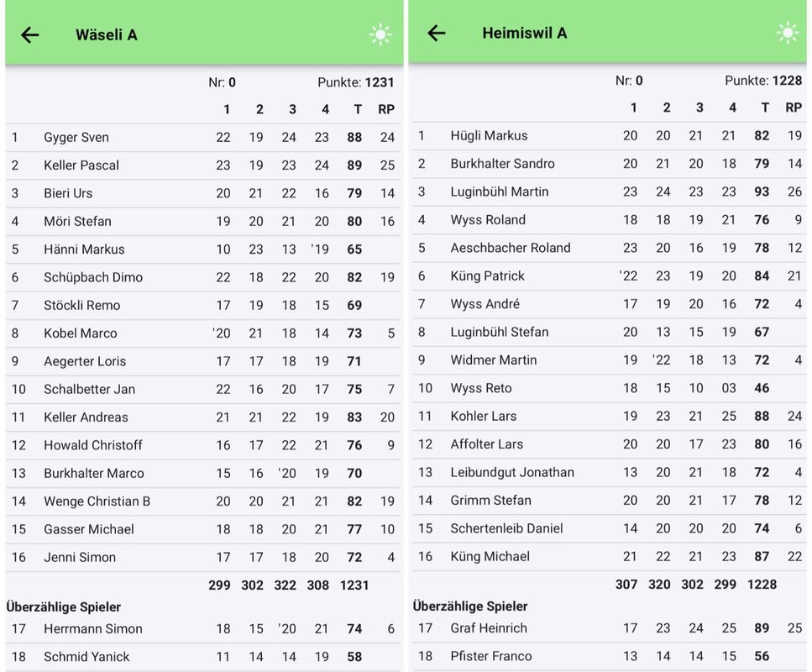Viewport: 812px width, 672px height.
Task: Toggle brightness theme on Heimiswil A panel
Action: tap(788, 33)
